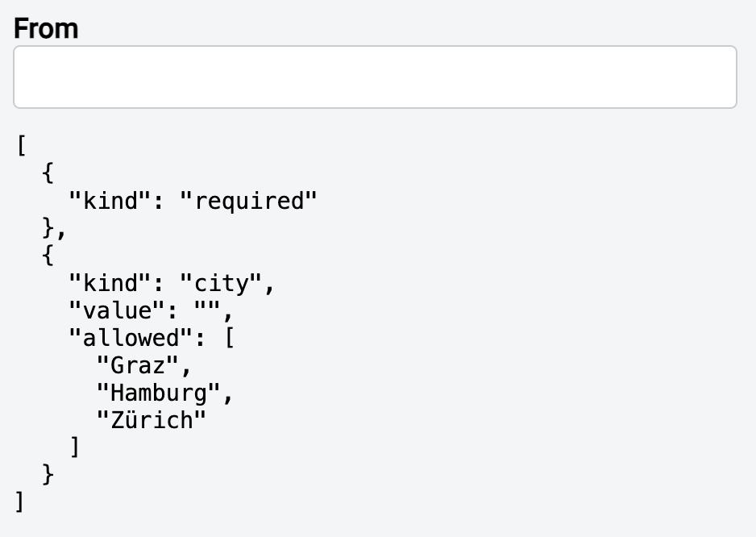Click the closing bracket of the allowed array

pos(75,447)
